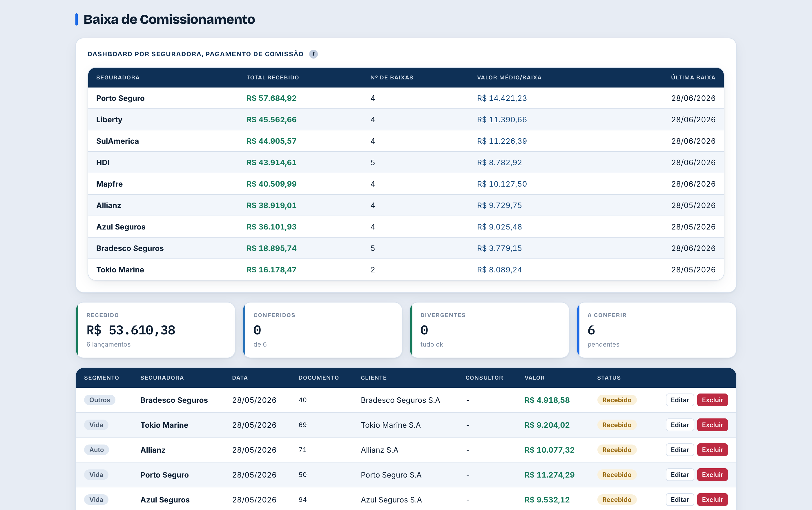Select Tokio Marine name in dashboard table
The image size is (812, 510).
(120, 270)
